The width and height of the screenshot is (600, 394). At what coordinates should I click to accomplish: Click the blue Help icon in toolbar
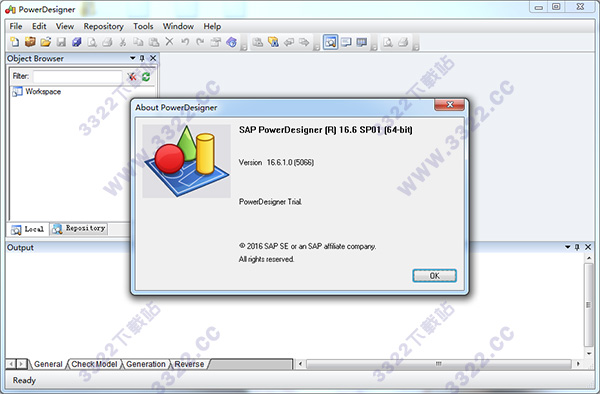coord(232,42)
